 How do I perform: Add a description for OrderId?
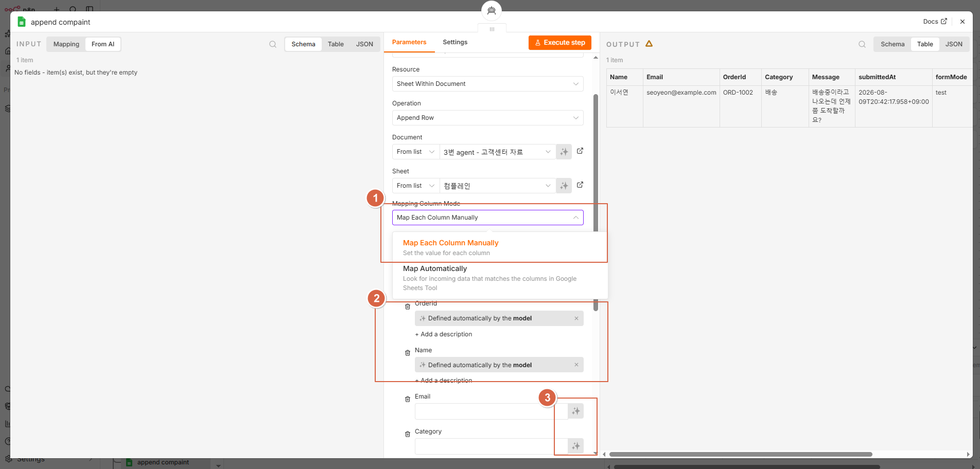click(x=444, y=334)
